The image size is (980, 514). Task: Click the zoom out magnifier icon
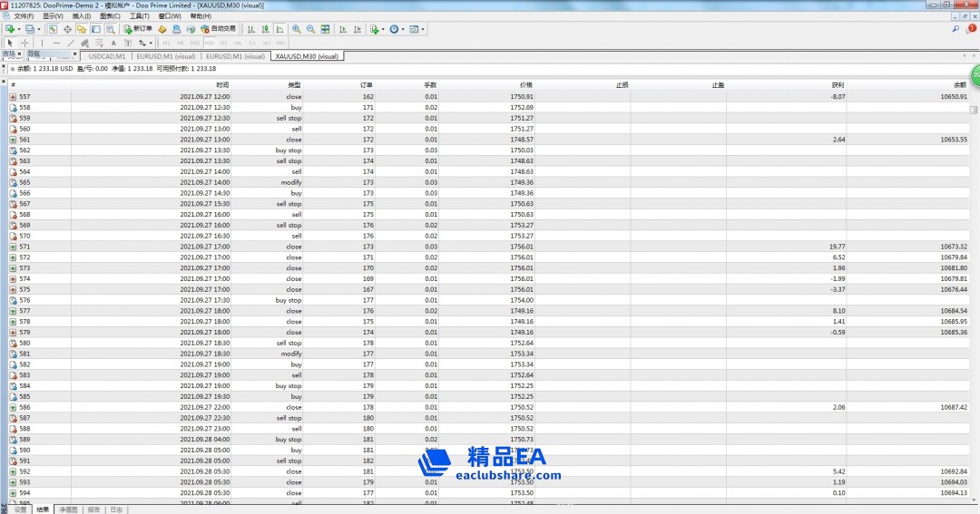click(311, 29)
